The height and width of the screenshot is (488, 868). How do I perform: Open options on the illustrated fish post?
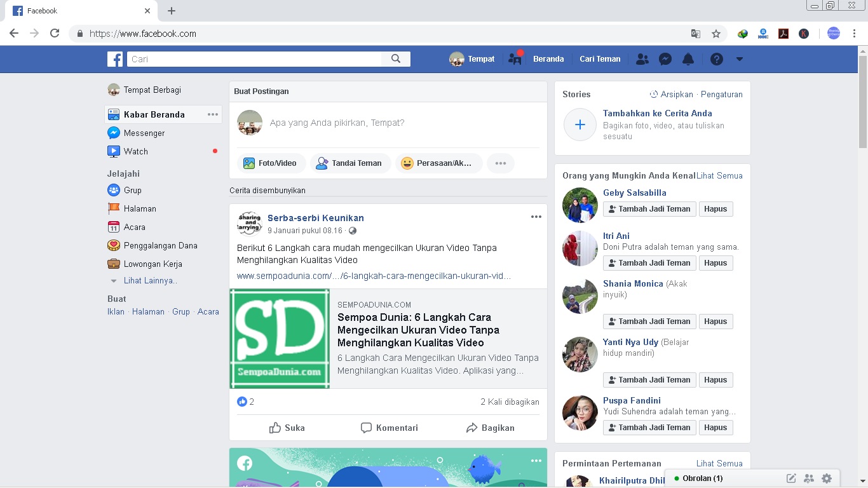point(536,461)
